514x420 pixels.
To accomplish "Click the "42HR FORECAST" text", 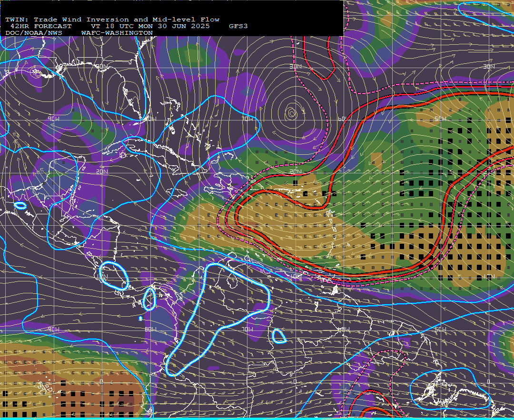I will [x=40, y=26].
